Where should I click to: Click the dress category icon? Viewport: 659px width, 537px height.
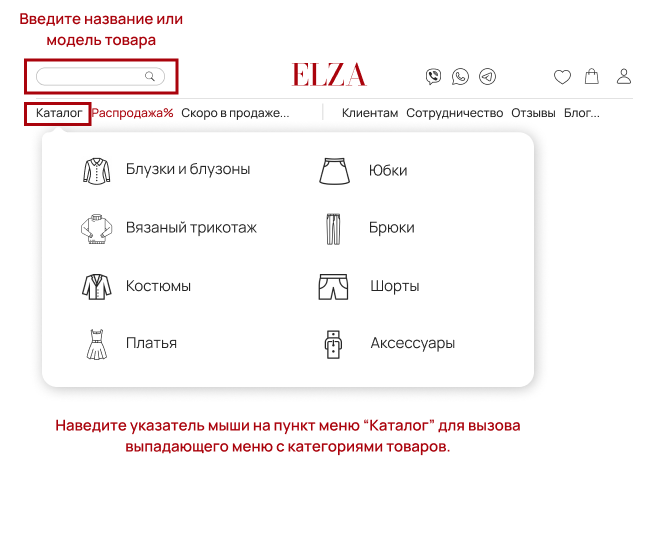coord(97,345)
